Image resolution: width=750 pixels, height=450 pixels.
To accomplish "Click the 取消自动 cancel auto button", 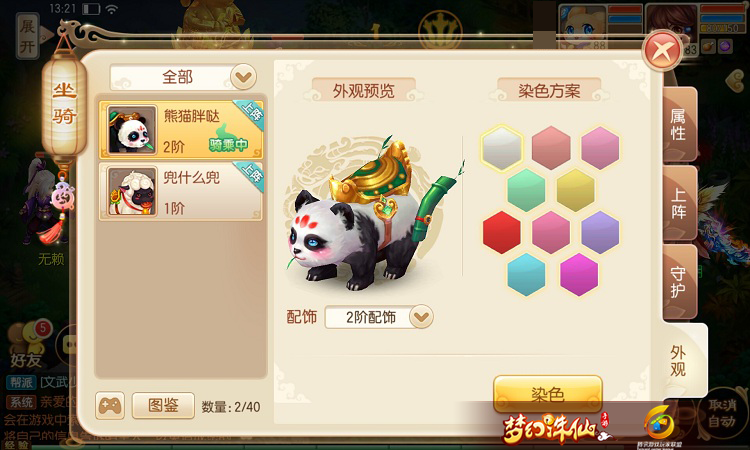I will click(722, 413).
